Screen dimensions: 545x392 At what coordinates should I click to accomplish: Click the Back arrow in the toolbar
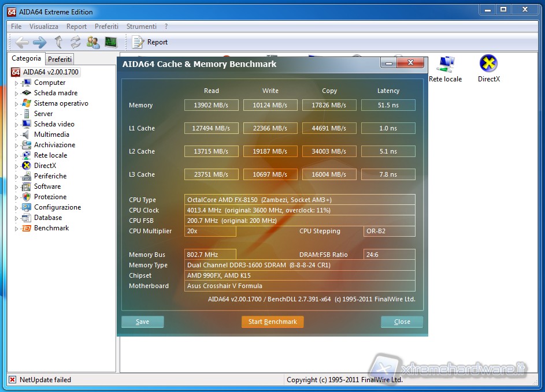(22, 42)
